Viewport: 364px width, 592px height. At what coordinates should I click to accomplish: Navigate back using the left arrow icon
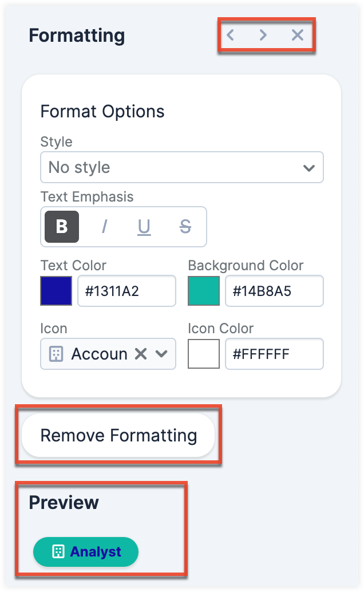pyautogui.click(x=230, y=35)
